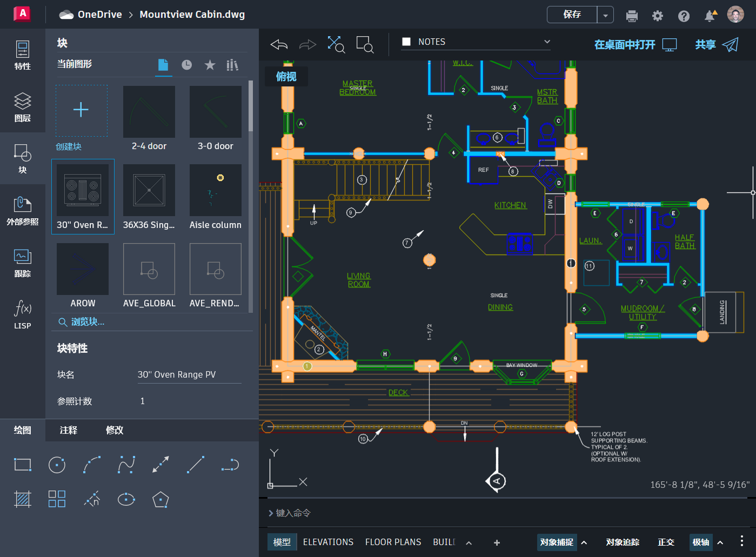Select the Line draw tool
This screenshot has height=557, width=756.
195,465
